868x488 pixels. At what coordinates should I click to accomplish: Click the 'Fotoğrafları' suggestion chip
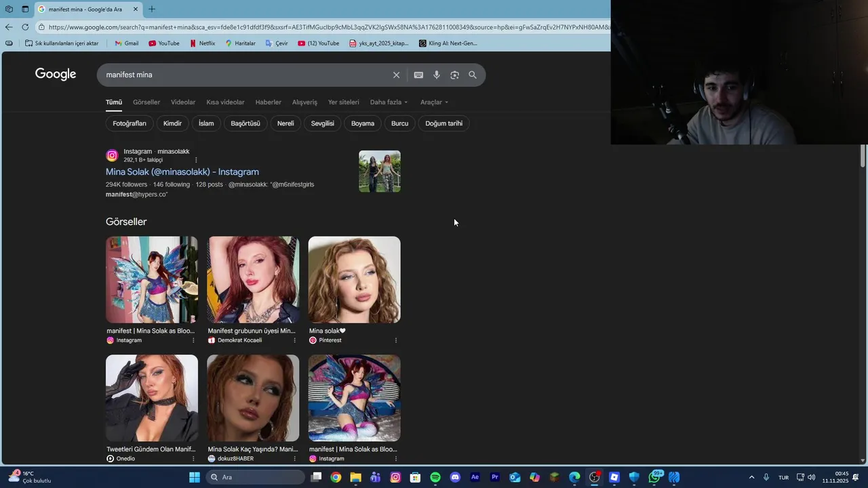(130, 123)
